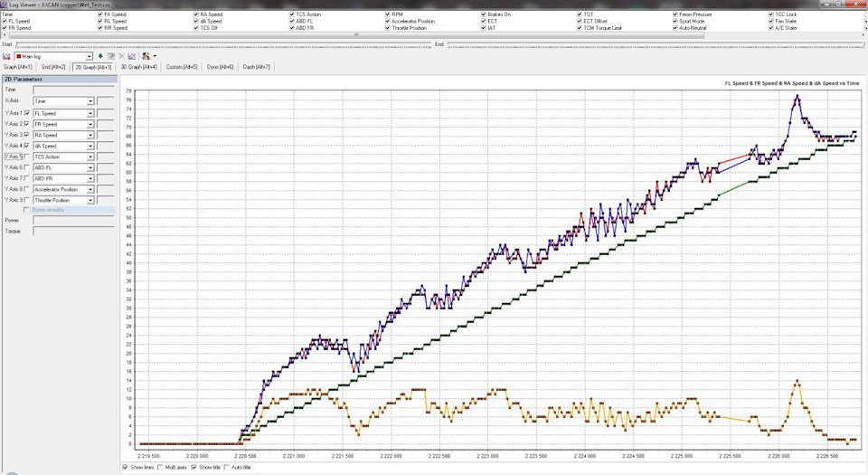Image resolution: width=868 pixels, height=475 pixels.
Task: Click the Torque field
Action: pos(73,232)
